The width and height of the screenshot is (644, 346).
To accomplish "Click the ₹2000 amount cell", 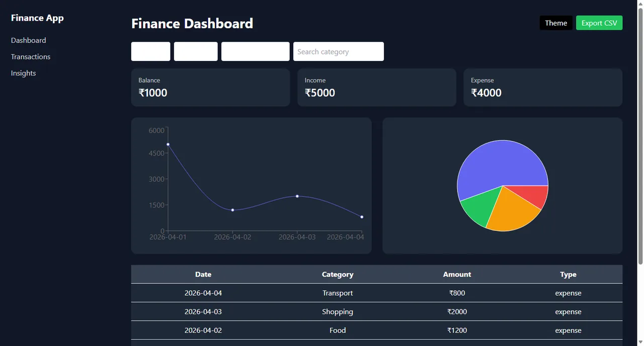I will coord(457,312).
